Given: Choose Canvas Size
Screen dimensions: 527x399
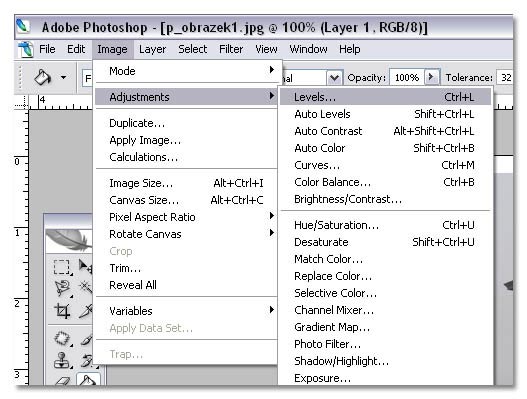Looking at the screenshot, I should pos(186,200).
